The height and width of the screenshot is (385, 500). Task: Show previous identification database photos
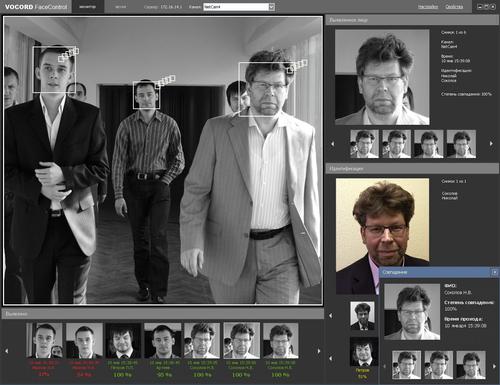tap(331, 315)
